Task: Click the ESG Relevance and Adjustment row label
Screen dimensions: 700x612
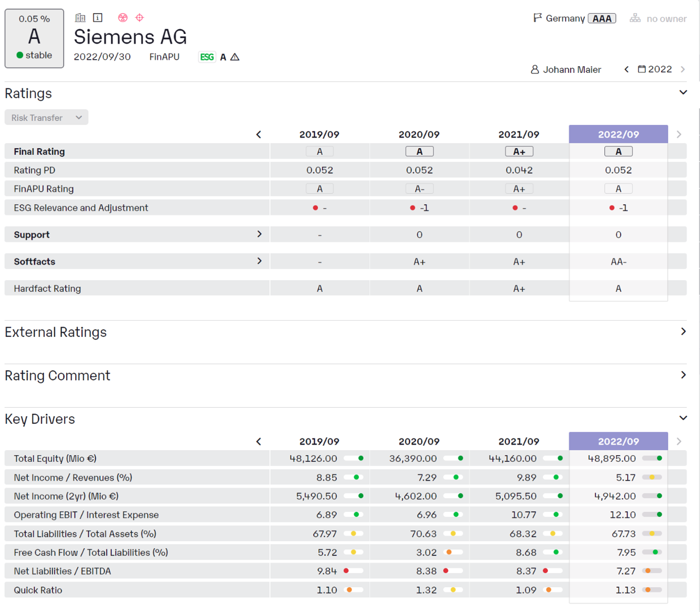Action: tap(81, 208)
